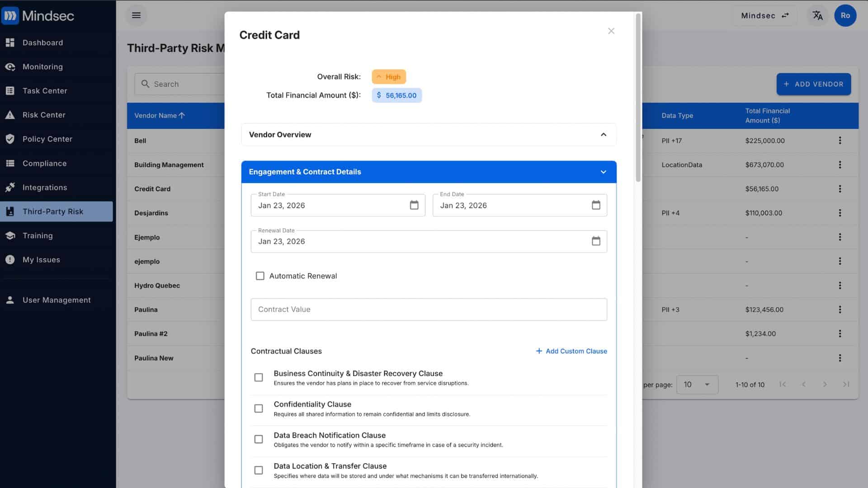
Task: Click the hamburger menu icon
Action: pyautogui.click(x=136, y=15)
